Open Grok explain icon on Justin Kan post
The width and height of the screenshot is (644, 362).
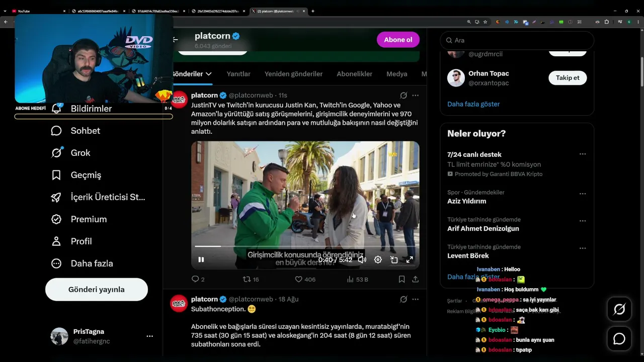(x=404, y=95)
